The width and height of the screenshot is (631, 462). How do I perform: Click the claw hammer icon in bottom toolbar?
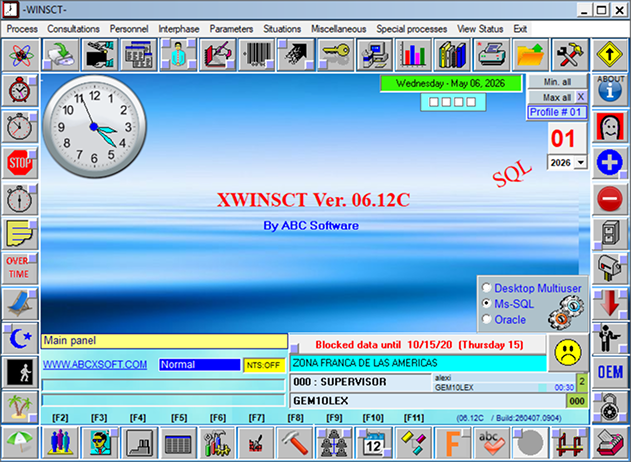point(295,443)
